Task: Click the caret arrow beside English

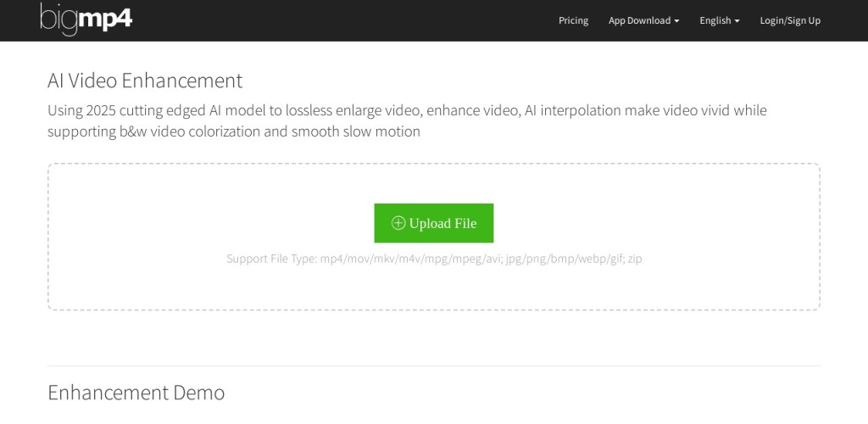Action: click(x=737, y=21)
